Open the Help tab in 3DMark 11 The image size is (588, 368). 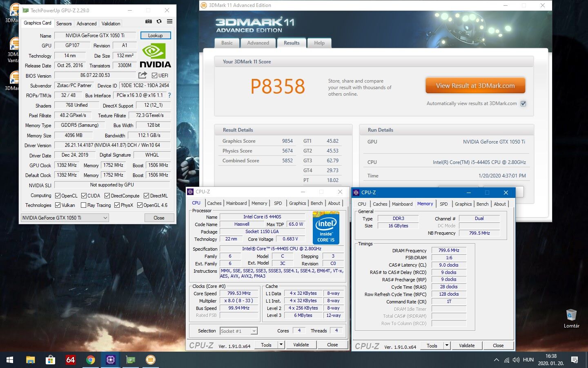click(319, 43)
